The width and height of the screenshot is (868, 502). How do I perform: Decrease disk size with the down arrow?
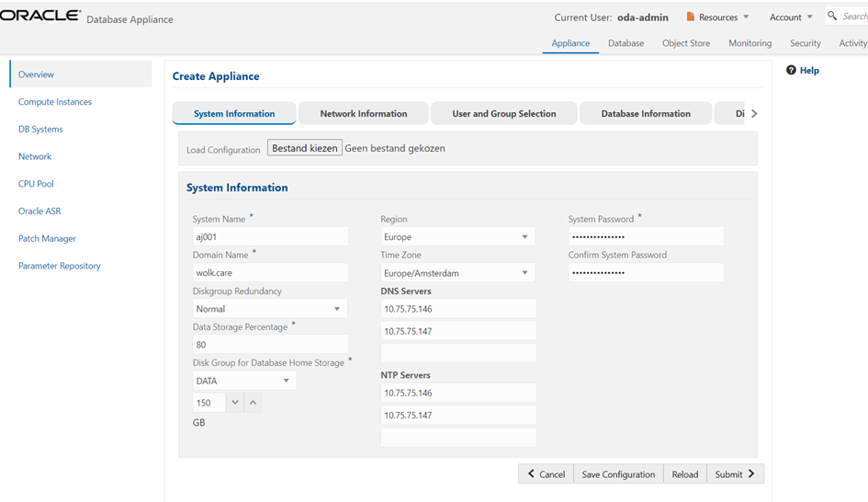tap(235, 403)
